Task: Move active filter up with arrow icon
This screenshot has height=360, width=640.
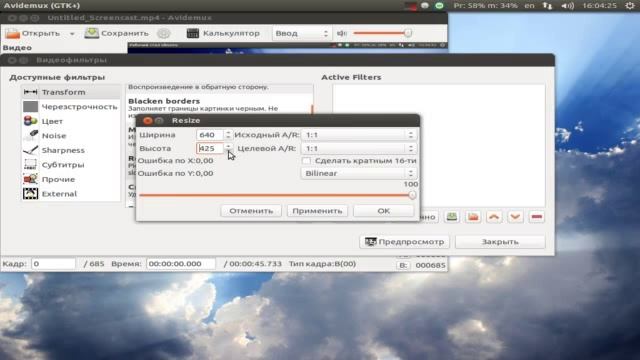Action: tap(494, 217)
